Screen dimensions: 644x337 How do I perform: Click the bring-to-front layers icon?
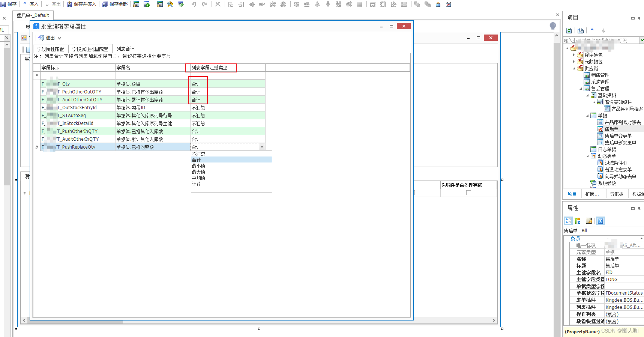pos(417,4)
